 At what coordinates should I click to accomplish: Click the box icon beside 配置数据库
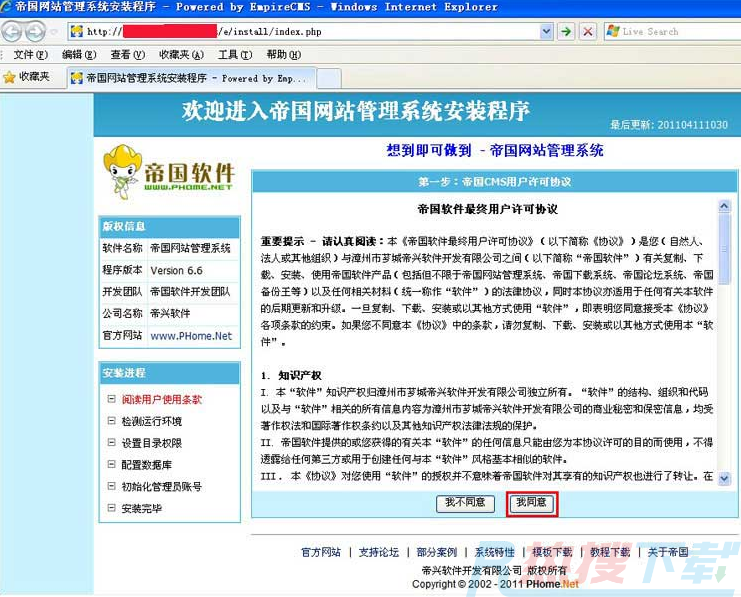tap(112, 464)
